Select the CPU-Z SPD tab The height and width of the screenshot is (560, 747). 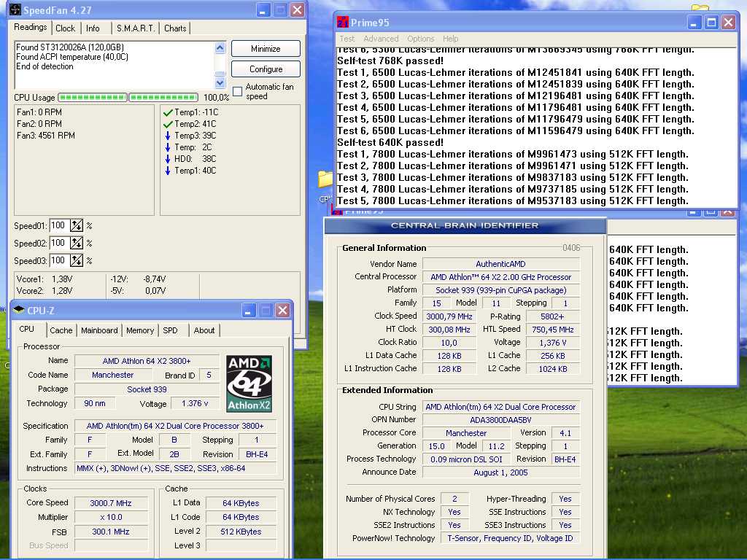170,330
